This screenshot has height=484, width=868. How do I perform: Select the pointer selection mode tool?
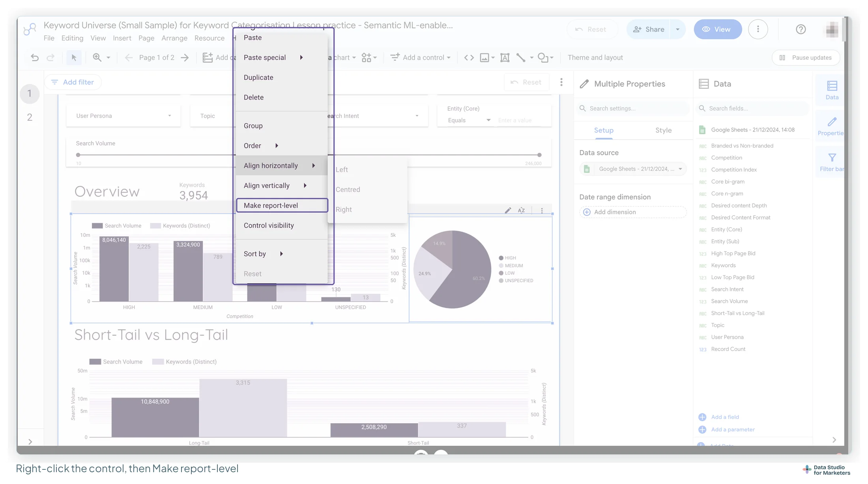pyautogui.click(x=74, y=58)
